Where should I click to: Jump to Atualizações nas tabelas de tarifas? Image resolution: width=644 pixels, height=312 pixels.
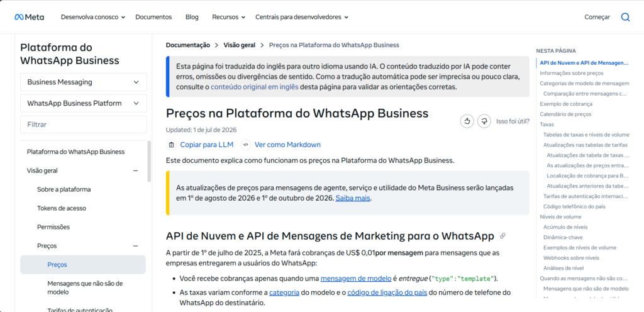coord(586,145)
